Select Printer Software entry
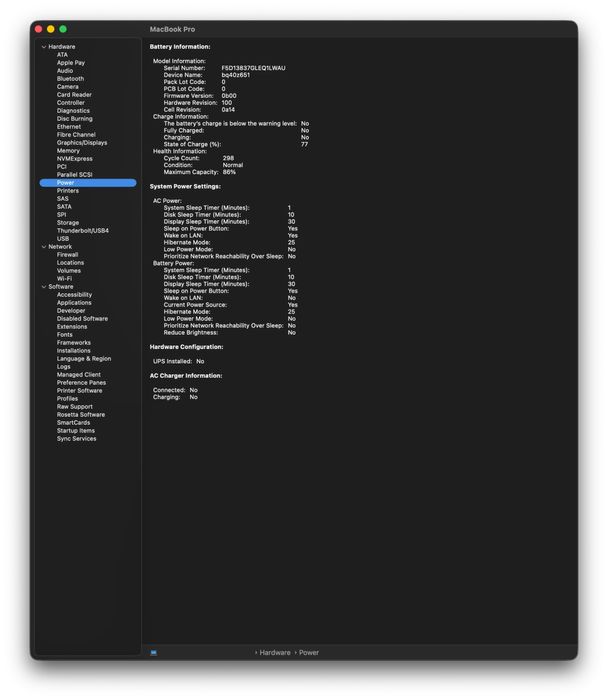Screen dimensions: 608x700 (79, 391)
